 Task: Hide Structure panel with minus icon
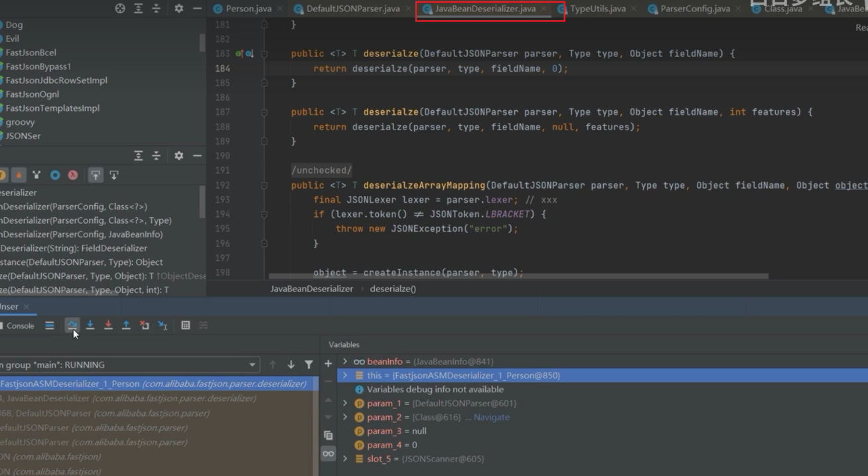click(197, 155)
